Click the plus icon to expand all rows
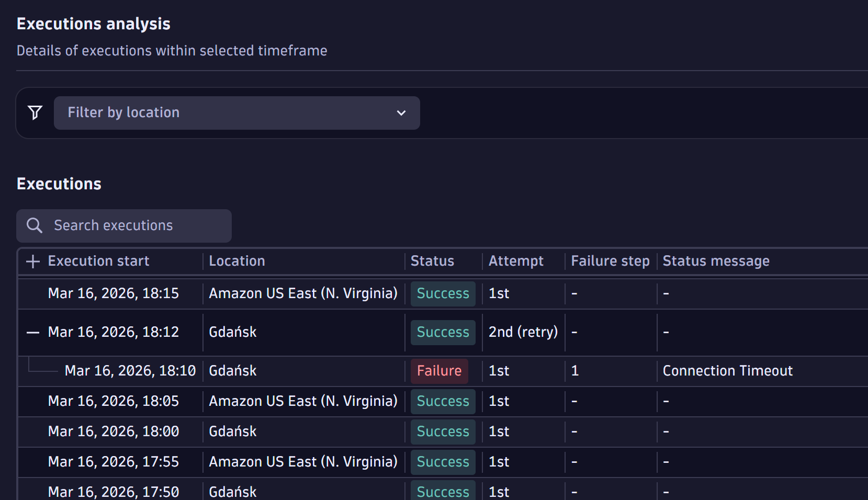 [x=32, y=262]
